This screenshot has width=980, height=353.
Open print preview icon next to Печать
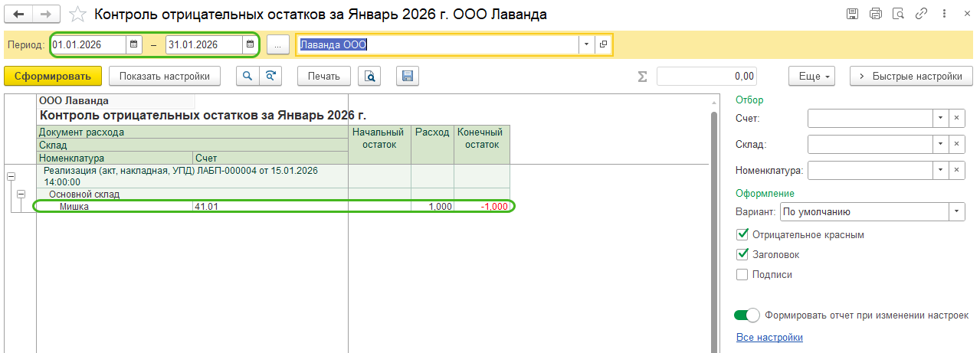(370, 76)
